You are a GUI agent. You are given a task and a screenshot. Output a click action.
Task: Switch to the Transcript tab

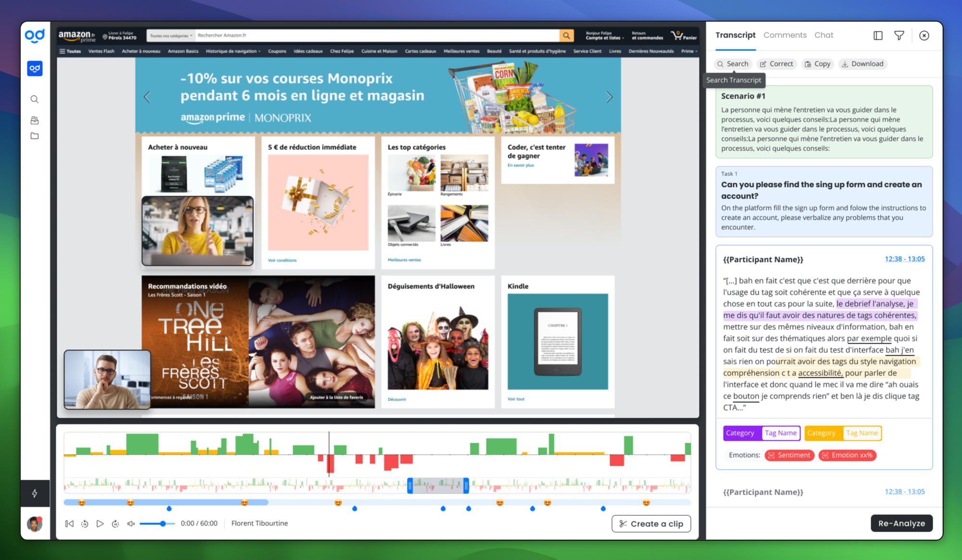(x=735, y=35)
